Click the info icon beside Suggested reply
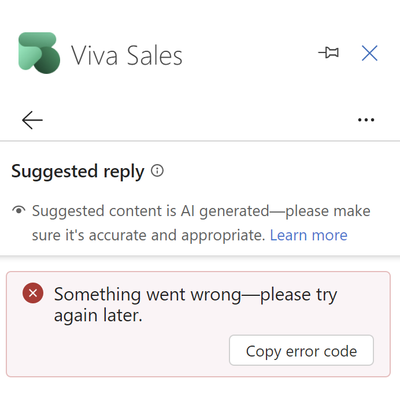Screen dimensions: 400x394 tap(157, 171)
